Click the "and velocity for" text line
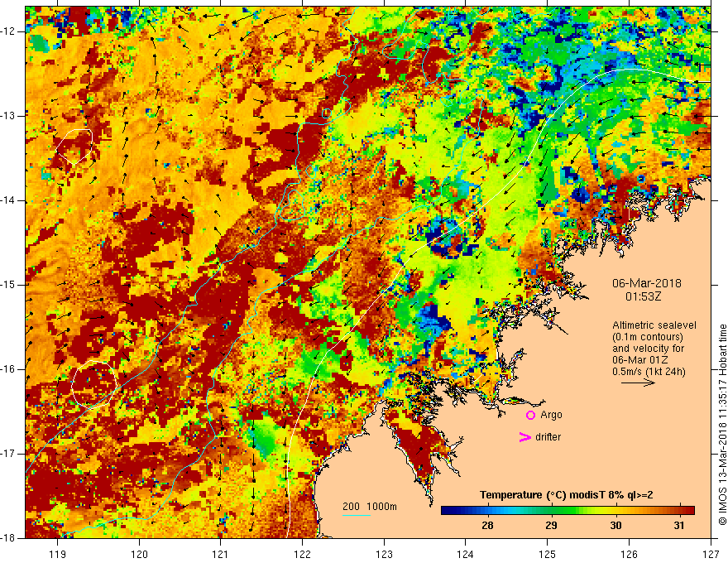 648,349
